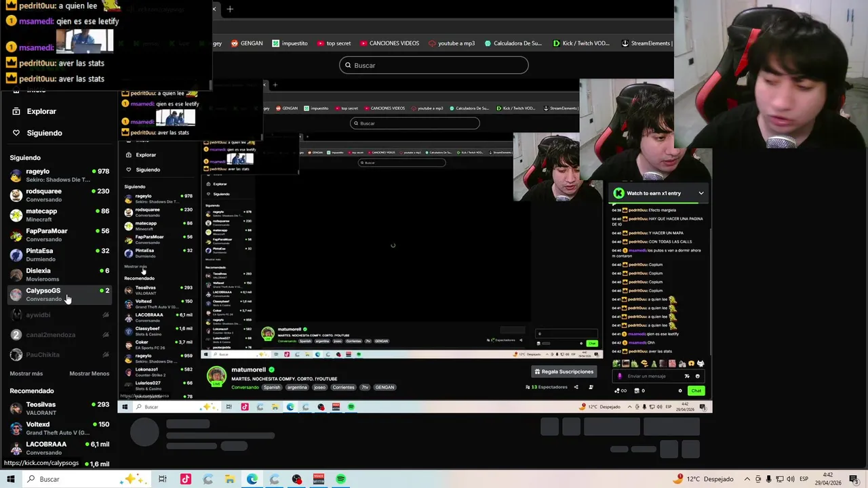The height and width of the screenshot is (488, 868).
Task: Open the 12°C Despejado weather widget
Action: point(703,479)
